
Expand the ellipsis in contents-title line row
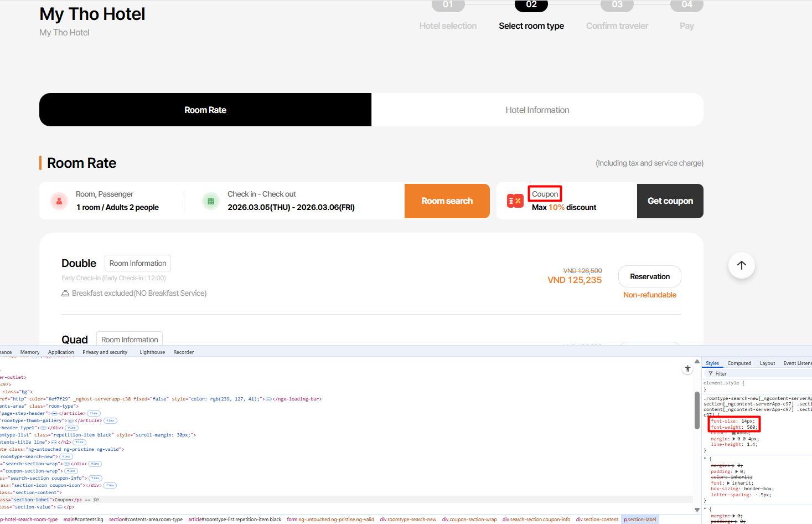(54, 442)
